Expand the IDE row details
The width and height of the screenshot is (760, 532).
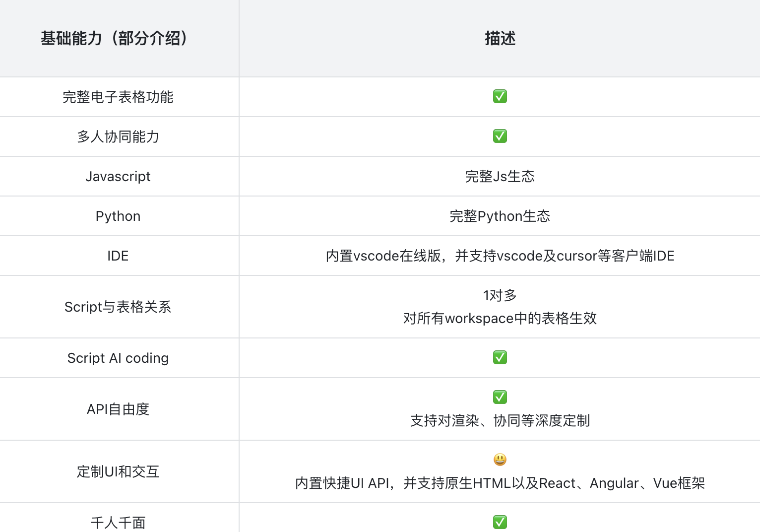(x=118, y=256)
